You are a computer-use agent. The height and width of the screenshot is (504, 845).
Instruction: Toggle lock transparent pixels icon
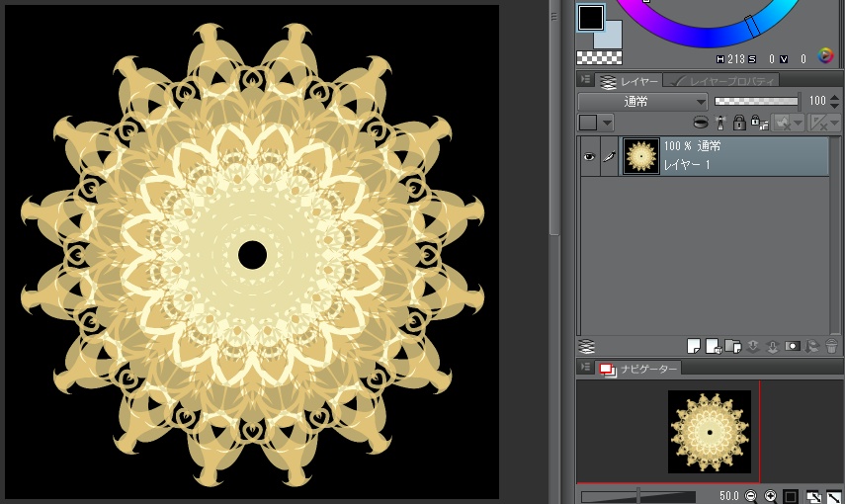pyautogui.click(x=757, y=123)
